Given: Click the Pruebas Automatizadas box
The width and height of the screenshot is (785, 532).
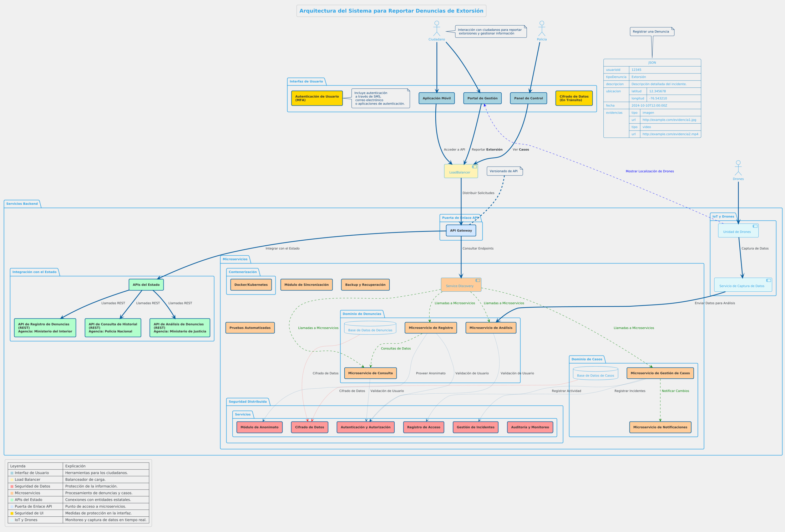Looking at the screenshot, I should pyautogui.click(x=250, y=328).
